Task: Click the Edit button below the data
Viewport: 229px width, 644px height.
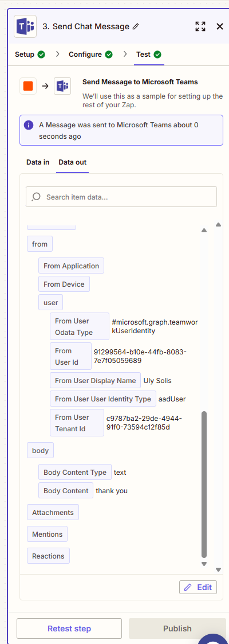Action: tap(198, 587)
